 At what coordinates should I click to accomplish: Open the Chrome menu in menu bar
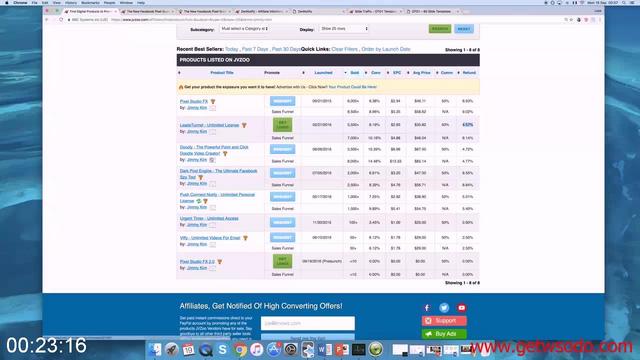[20, 3]
